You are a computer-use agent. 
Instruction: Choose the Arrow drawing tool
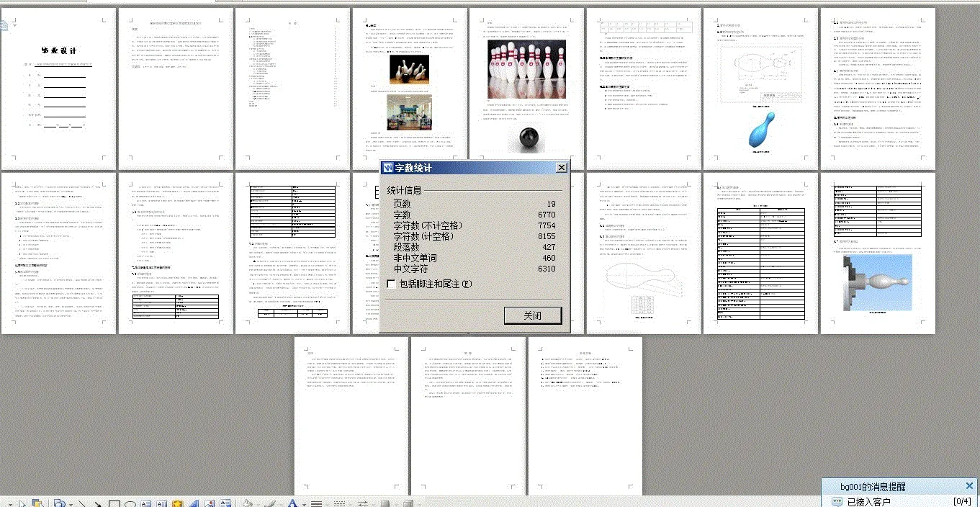pyautogui.click(x=97, y=503)
